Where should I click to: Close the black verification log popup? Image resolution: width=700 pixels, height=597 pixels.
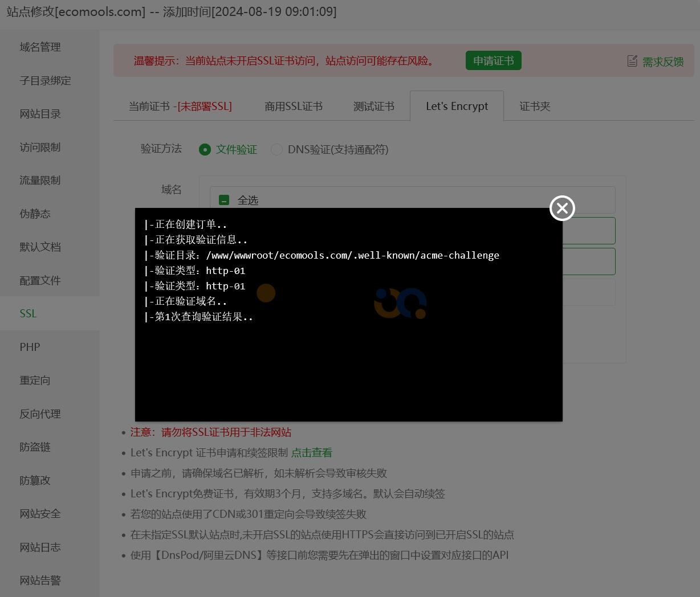coord(562,208)
